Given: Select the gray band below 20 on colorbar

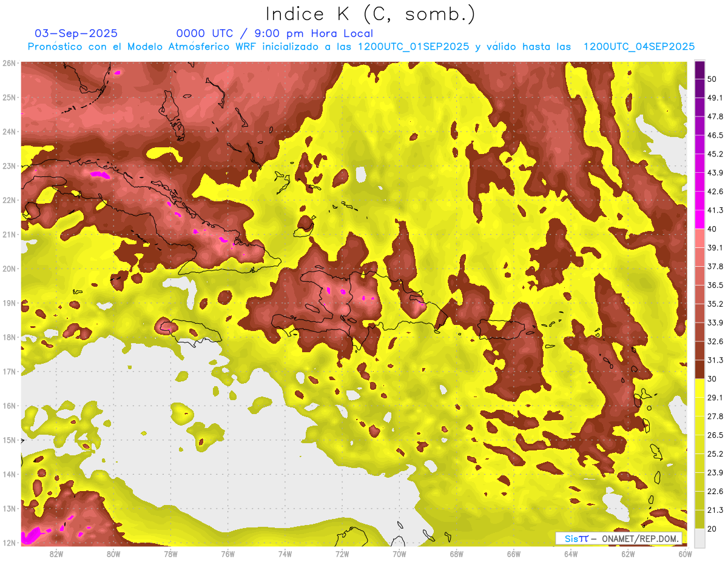Looking at the screenshot, I should click(x=699, y=537).
